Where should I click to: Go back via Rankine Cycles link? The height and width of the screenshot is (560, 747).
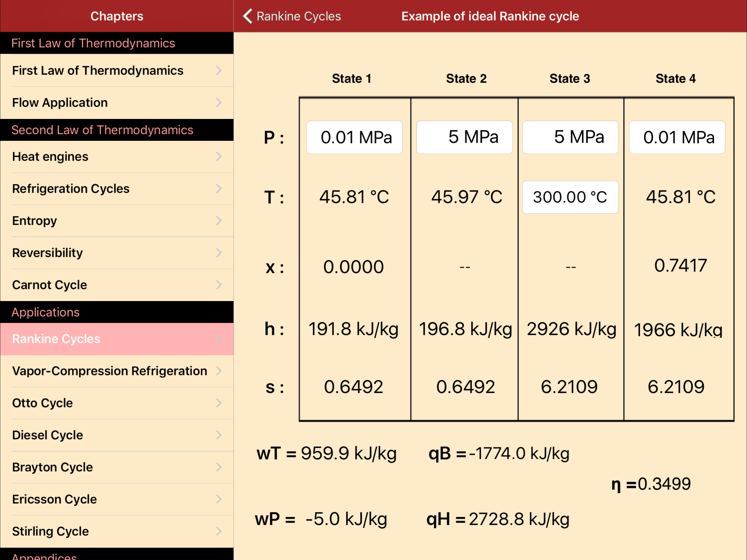(299, 16)
